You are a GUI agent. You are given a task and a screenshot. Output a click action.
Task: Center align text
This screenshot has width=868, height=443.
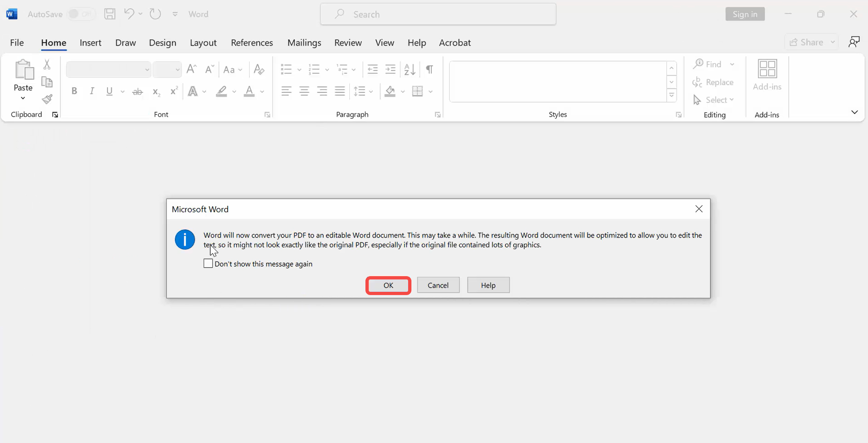304,91
